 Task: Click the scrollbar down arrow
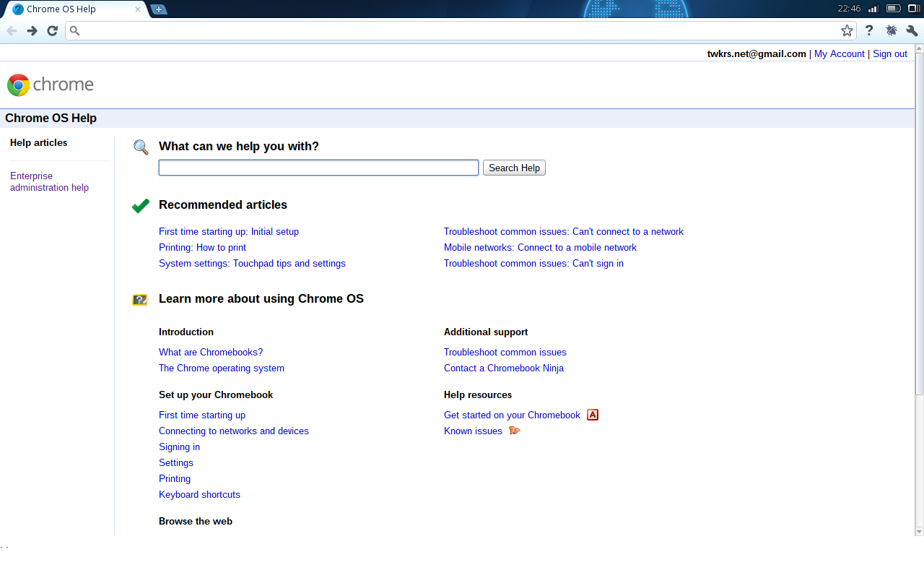point(919,531)
